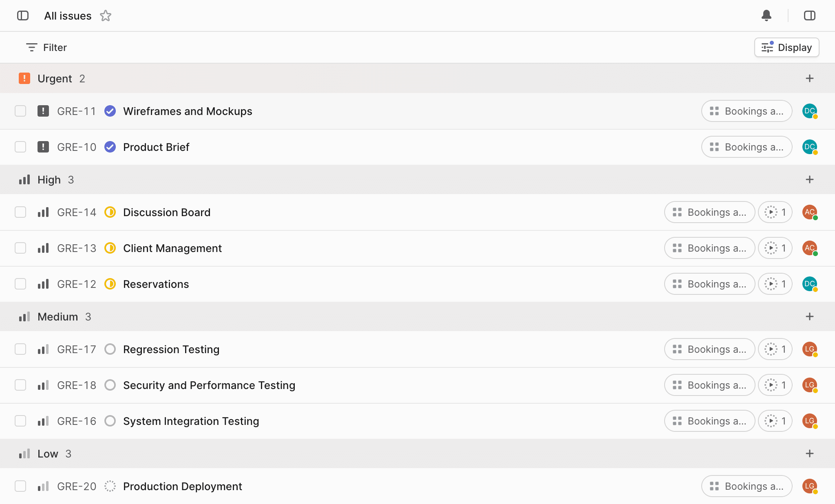The image size is (835, 504).
Task: Change medium priority icon on GRE-17
Action: point(43,349)
